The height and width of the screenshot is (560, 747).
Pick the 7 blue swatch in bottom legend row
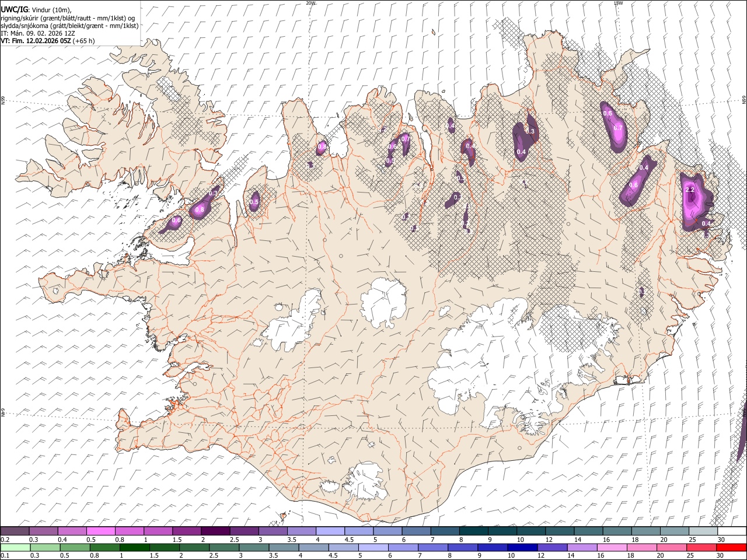click(432, 548)
